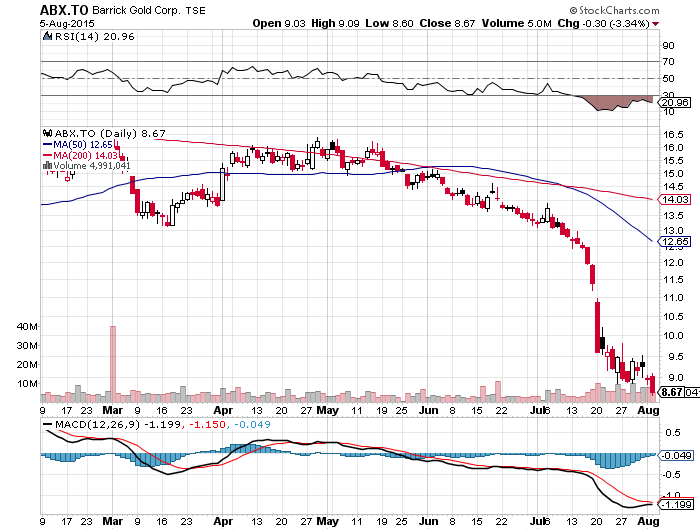Click the May label on price chart axis

pos(327,410)
